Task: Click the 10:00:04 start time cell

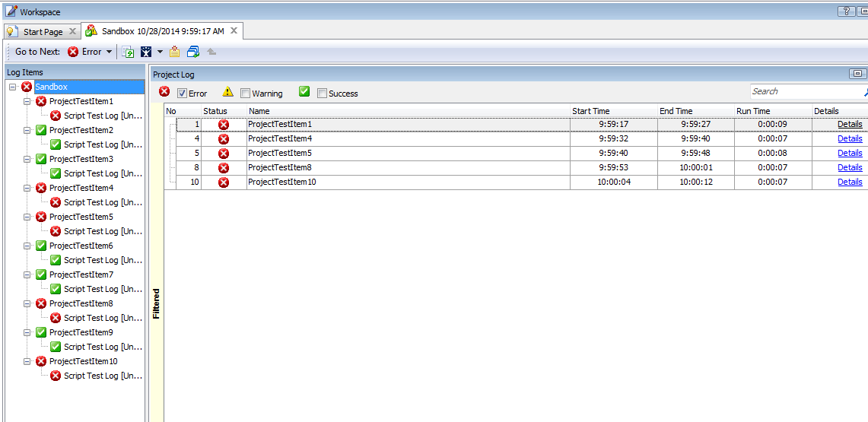Action: 614,182
